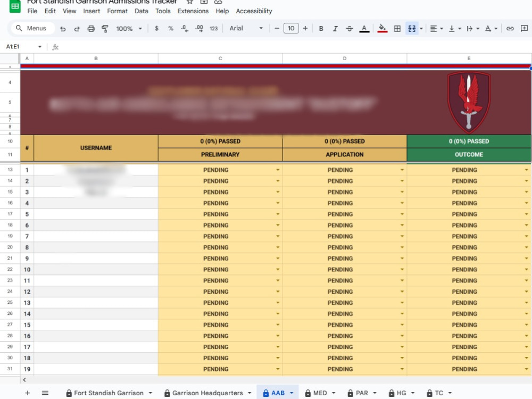Open text rotation options
Image resolution: width=532 pixels, height=399 pixels.
(491, 29)
